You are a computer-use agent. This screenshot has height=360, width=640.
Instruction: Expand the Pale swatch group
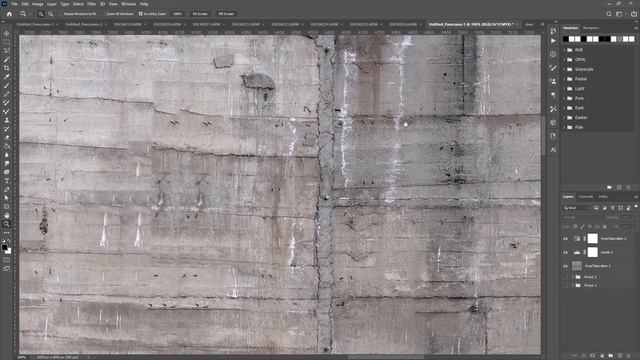coord(565,127)
